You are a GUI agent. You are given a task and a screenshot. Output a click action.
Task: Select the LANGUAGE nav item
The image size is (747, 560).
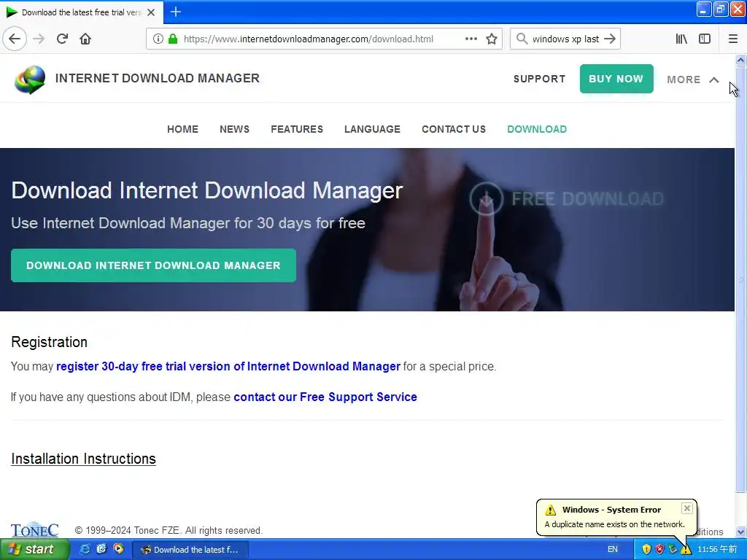pos(372,129)
